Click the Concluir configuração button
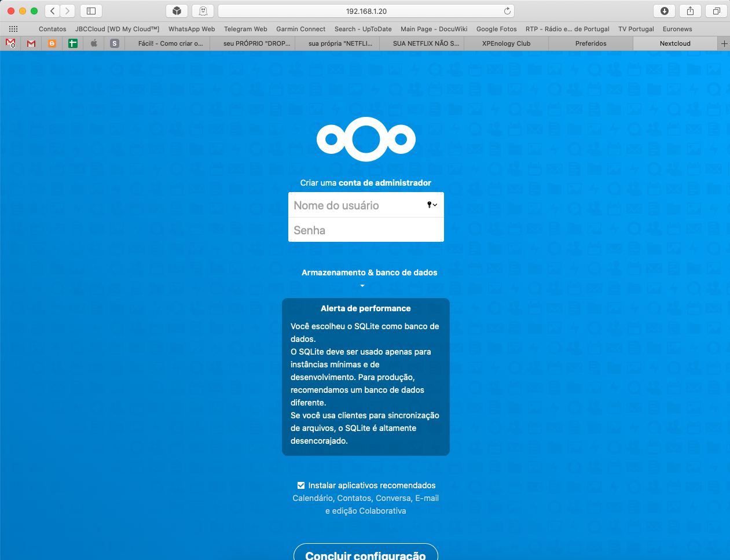 click(365, 554)
